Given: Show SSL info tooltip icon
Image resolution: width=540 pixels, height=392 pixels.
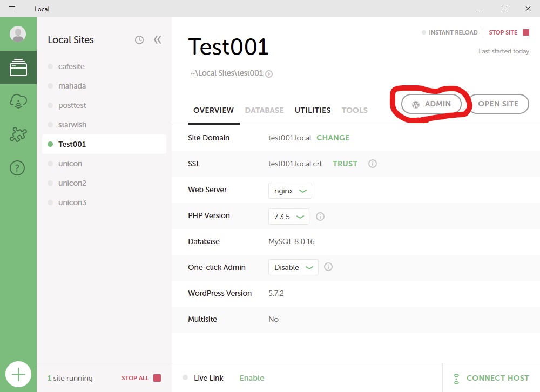Looking at the screenshot, I should [x=372, y=164].
